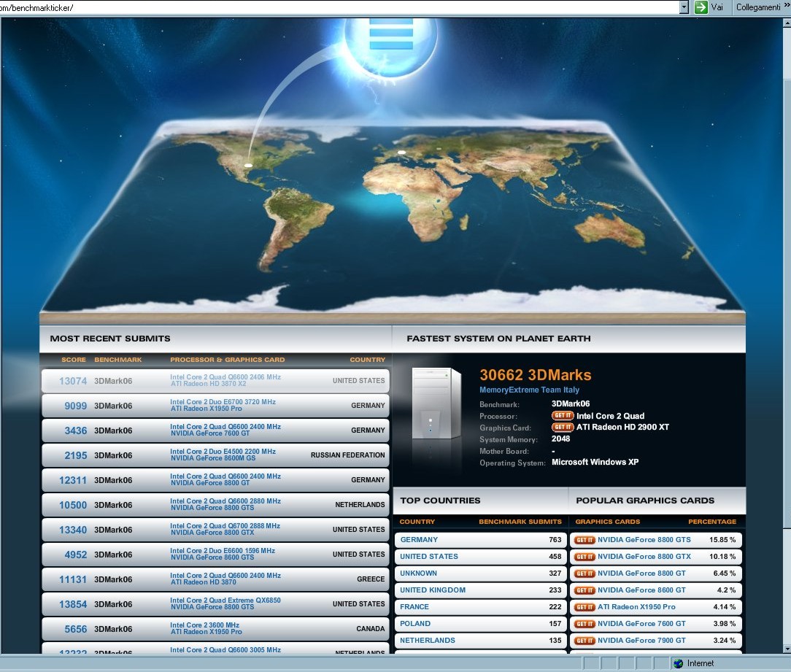The width and height of the screenshot is (791, 672).
Task: Select GERMANY in the Top Countries list
Action: coord(419,540)
